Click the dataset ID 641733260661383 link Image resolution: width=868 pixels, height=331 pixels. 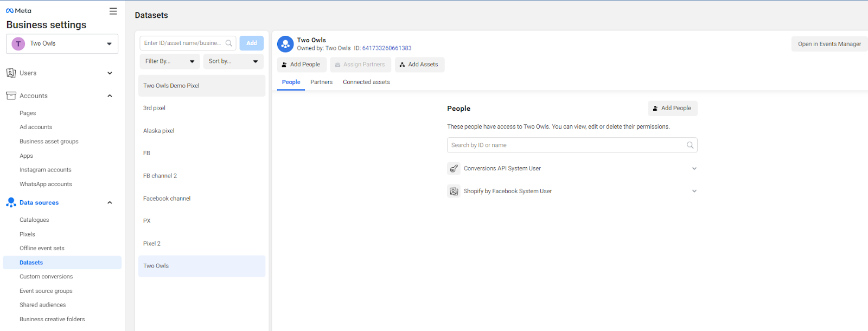coord(387,48)
